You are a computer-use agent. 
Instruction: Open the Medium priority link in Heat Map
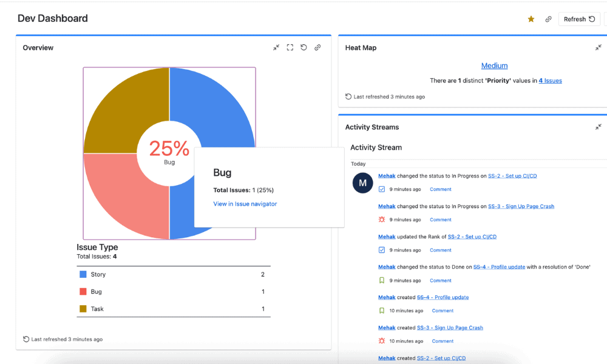pyautogui.click(x=494, y=66)
